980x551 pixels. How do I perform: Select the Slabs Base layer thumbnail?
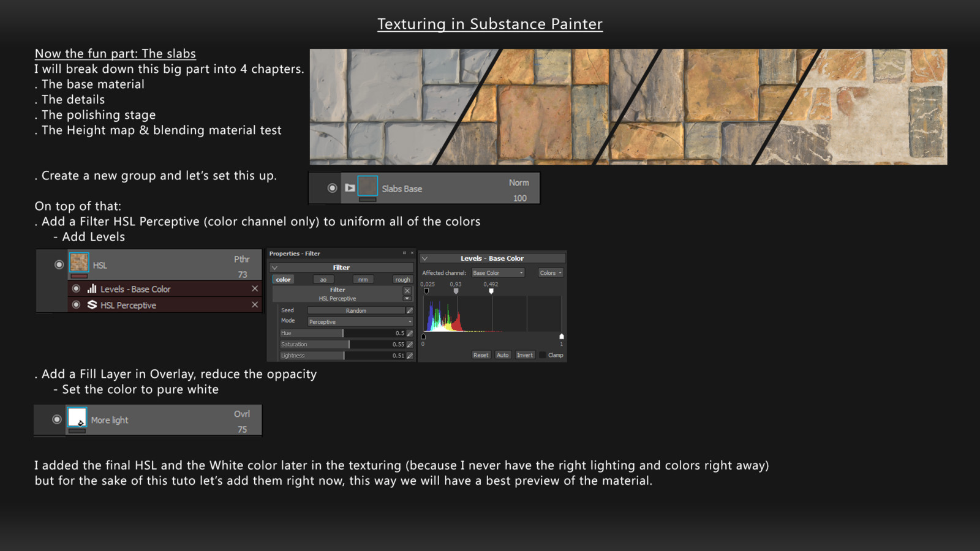tap(367, 186)
